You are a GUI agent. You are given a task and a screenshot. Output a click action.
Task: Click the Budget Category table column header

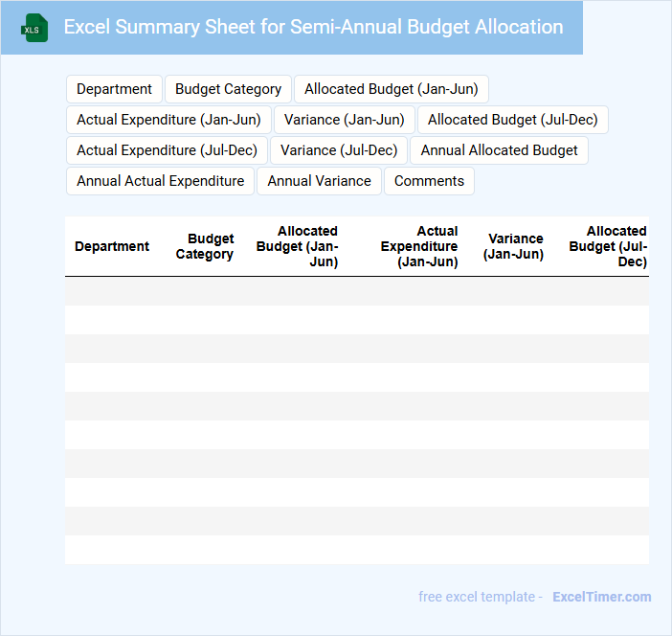click(205, 246)
